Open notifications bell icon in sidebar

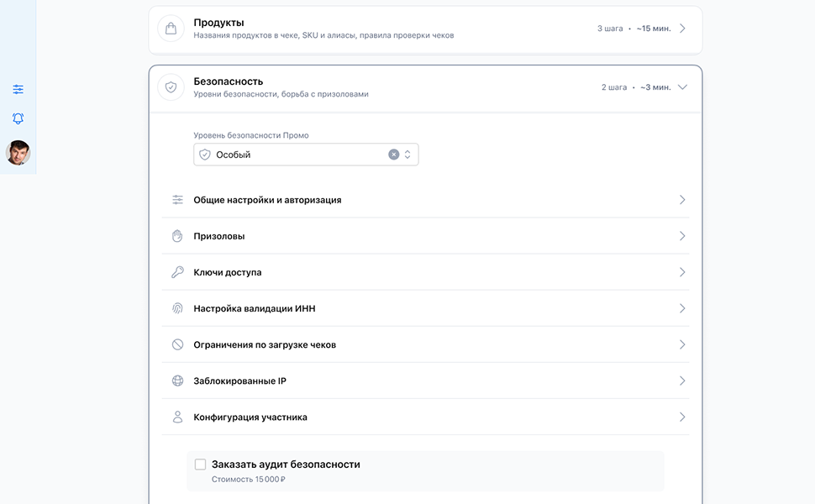[18, 118]
